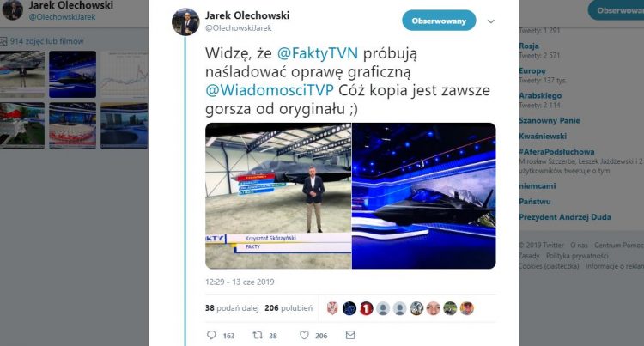
Task: Open the @FaktyTVN mention link
Action: [x=318, y=53]
